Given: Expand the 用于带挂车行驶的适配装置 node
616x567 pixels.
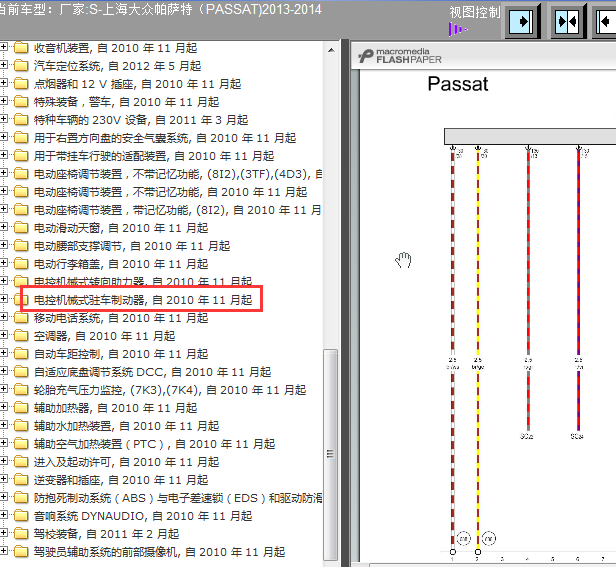Looking at the screenshot, I should (x=3, y=156).
